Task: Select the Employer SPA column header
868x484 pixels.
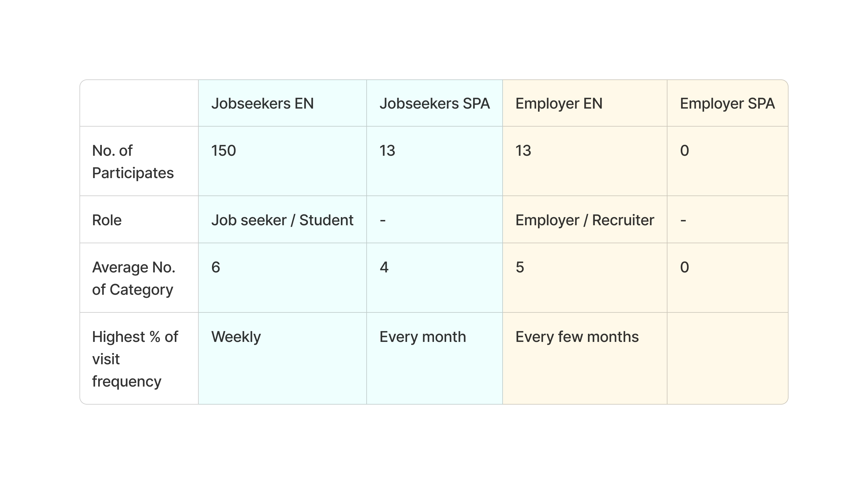Action: coord(727,103)
